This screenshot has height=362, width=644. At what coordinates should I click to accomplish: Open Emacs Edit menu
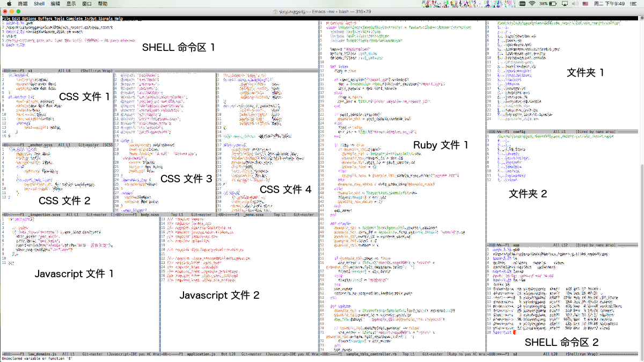[x=16, y=18]
